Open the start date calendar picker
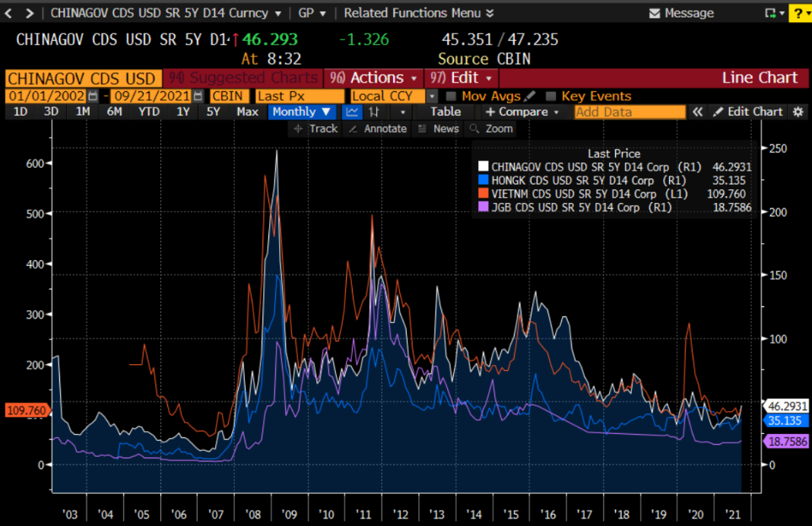This screenshot has width=812, height=526. [x=94, y=97]
